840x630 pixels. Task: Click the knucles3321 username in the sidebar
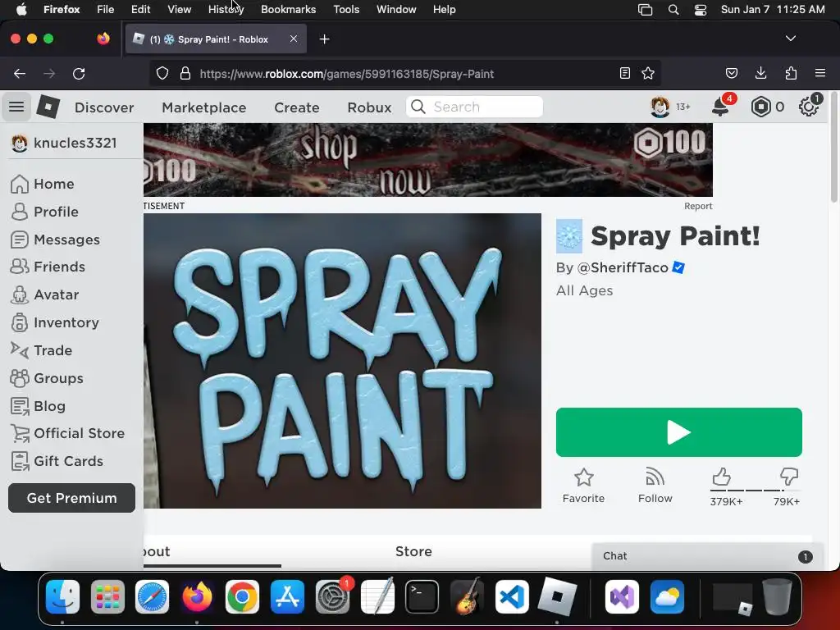click(x=75, y=143)
